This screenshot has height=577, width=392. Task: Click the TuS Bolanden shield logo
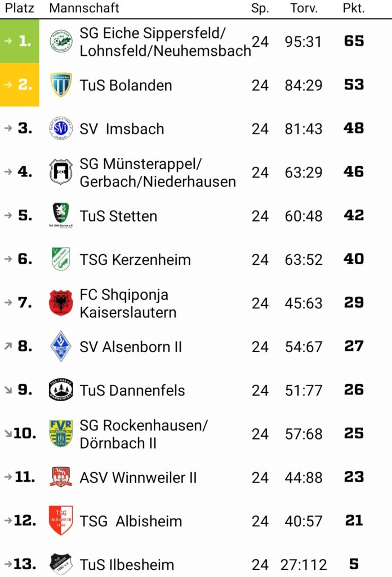coord(61,85)
